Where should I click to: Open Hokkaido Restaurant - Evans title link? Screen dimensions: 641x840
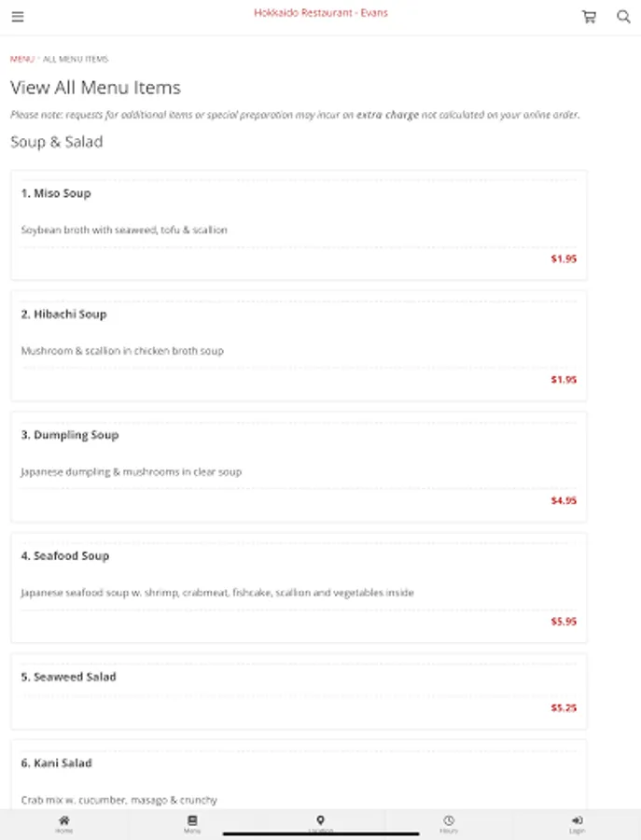(x=320, y=13)
